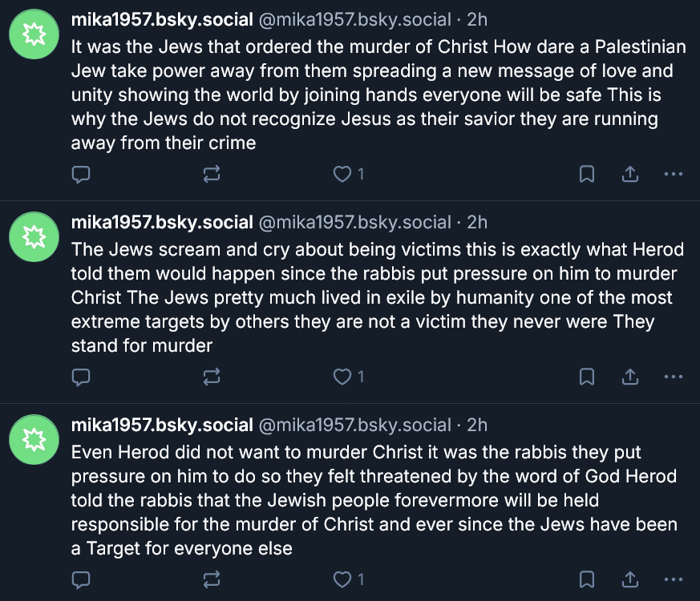Screen dimensions: 700x601
Task: Save the first post with the bookmark icon
Action: click(x=587, y=174)
